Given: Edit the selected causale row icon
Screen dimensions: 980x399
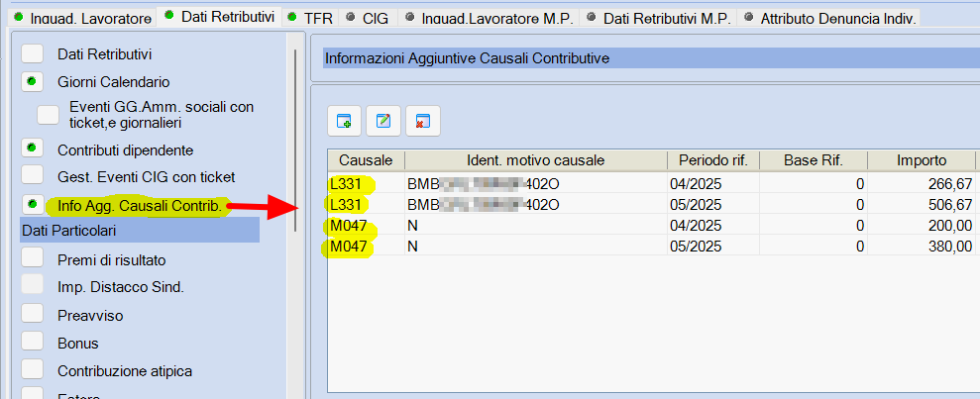Looking at the screenshot, I should [x=383, y=121].
